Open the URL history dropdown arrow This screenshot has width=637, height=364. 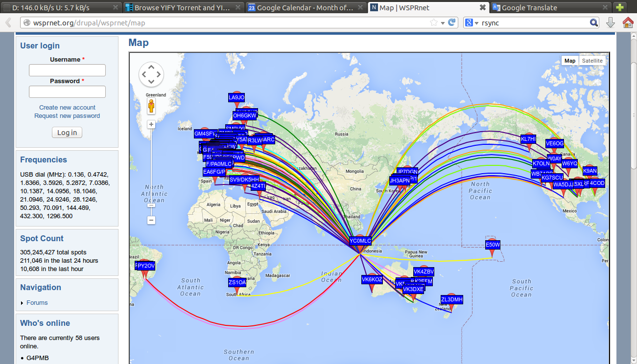(x=443, y=23)
